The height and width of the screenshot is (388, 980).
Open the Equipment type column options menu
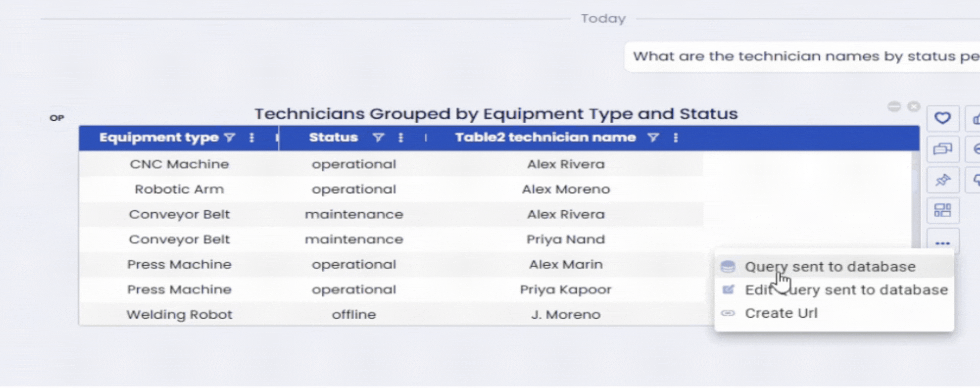252,138
